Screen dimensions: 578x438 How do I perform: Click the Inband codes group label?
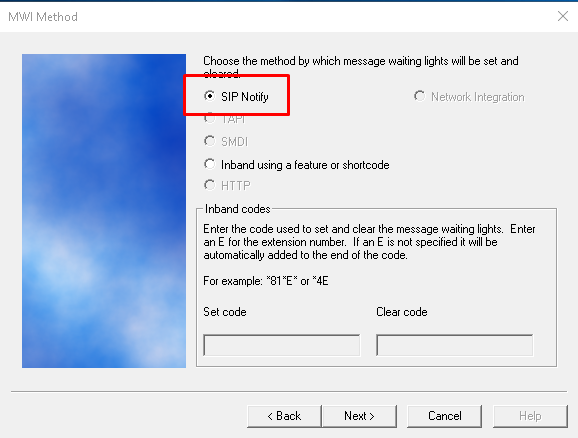coord(237,209)
